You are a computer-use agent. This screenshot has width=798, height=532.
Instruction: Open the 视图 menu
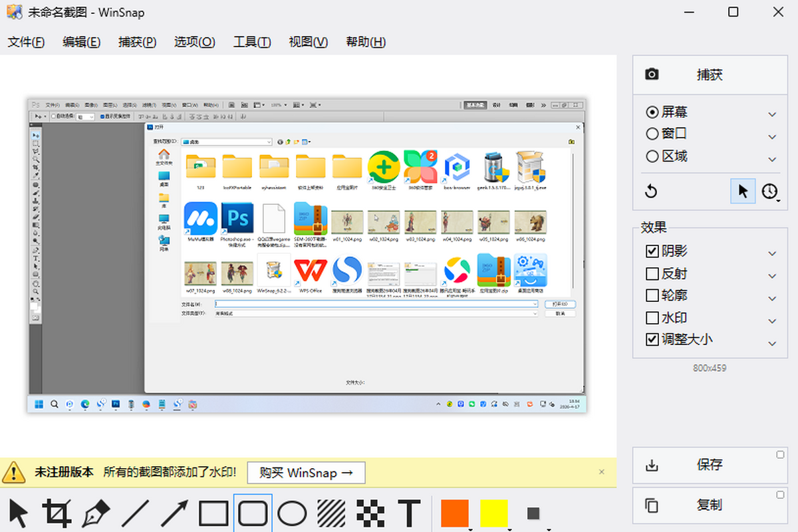pos(308,41)
